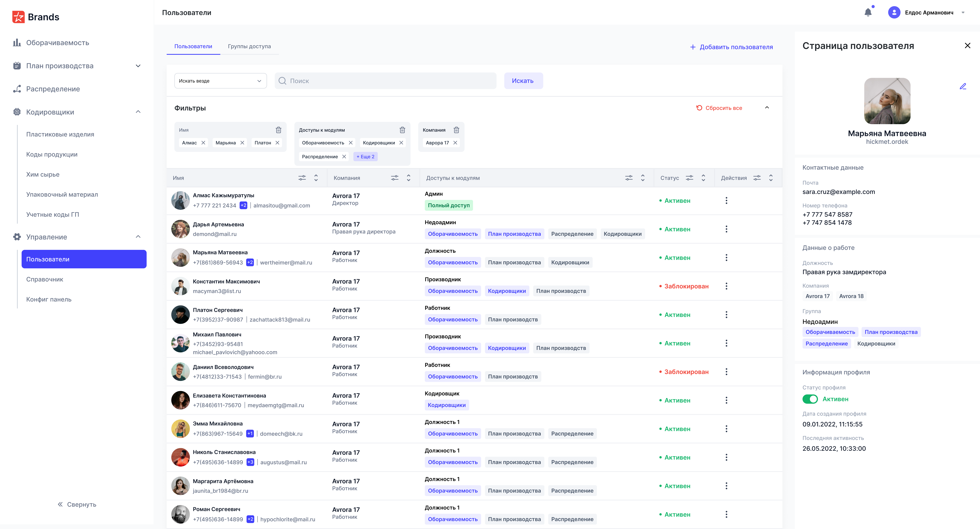The image size is (980, 529).
Task: Delete the Имя filter group with trash icon
Action: tap(278, 130)
